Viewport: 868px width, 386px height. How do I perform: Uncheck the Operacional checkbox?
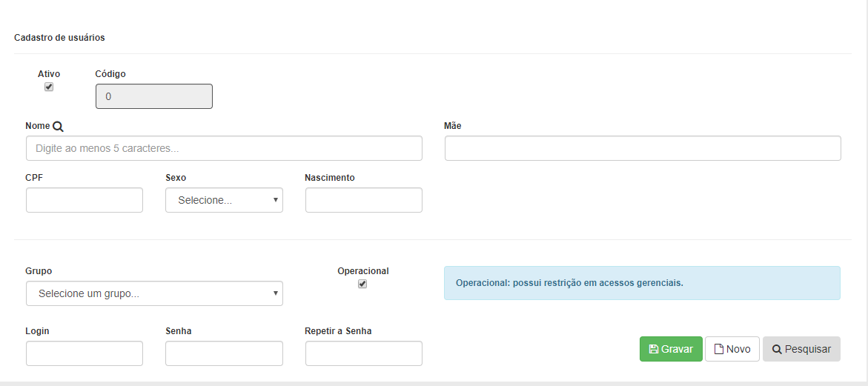(362, 284)
